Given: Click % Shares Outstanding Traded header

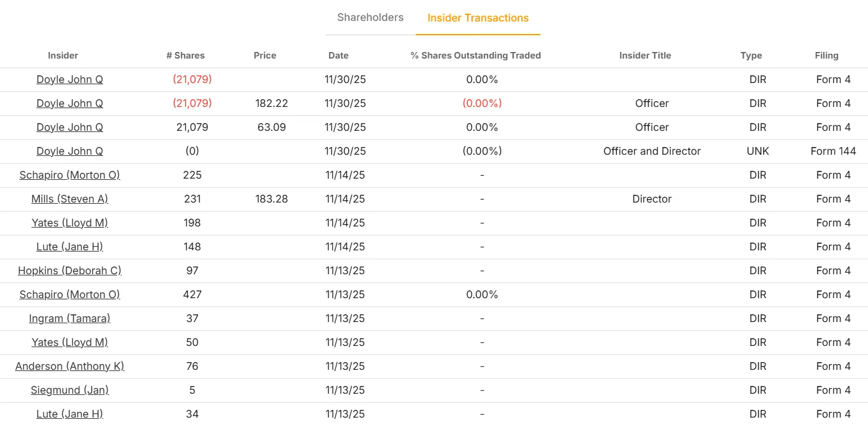Looking at the screenshot, I should (476, 56).
